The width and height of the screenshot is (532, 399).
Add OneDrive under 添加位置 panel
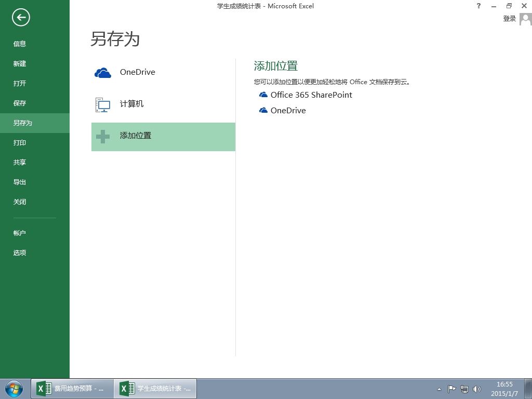pos(288,110)
